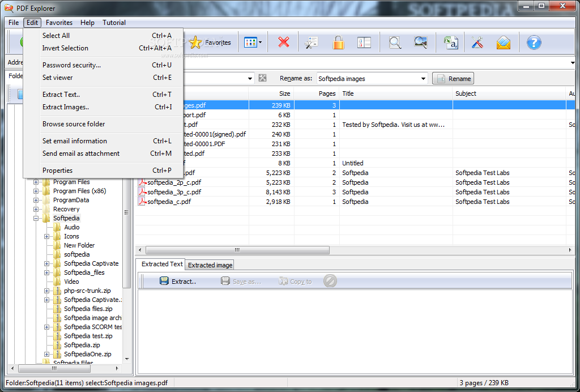580x392 pixels.
Task: Click the Excel export icon
Action: tap(451, 42)
